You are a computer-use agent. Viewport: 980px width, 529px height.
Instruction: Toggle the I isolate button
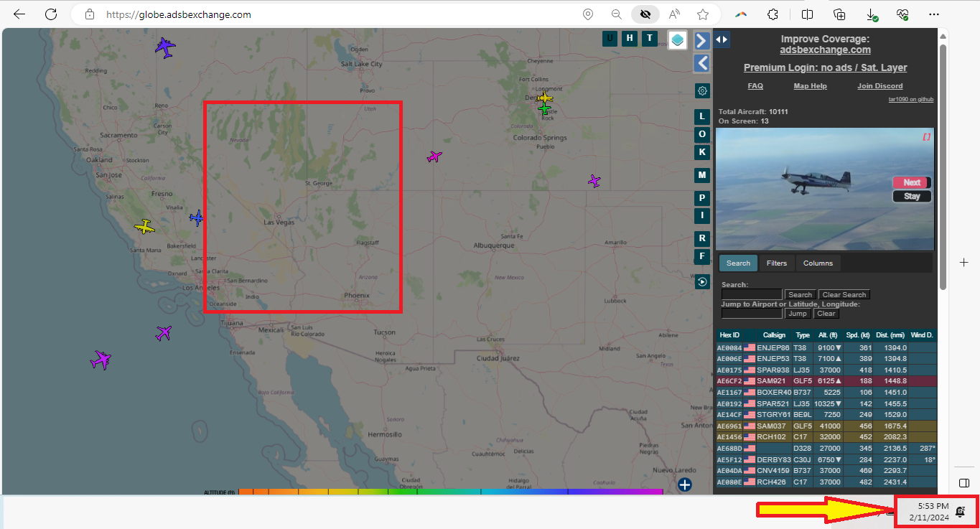pos(702,216)
